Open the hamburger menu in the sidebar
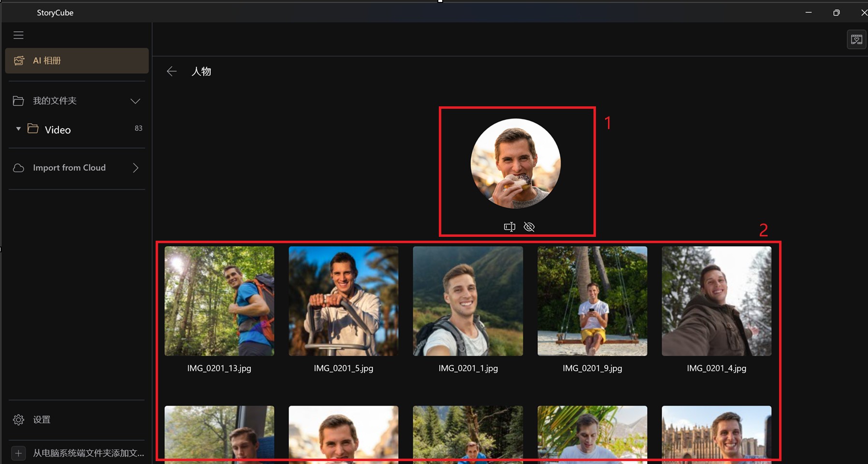This screenshot has width=868, height=464. (x=18, y=35)
